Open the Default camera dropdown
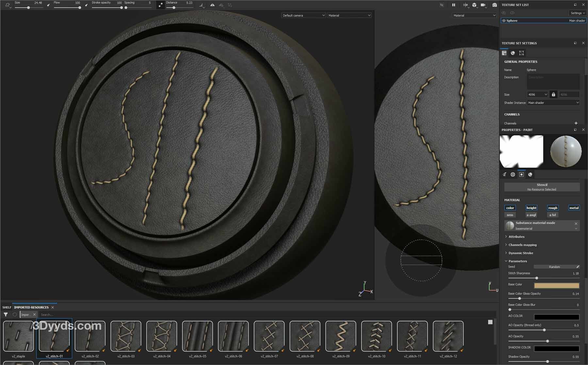 [x=303, y=15]
